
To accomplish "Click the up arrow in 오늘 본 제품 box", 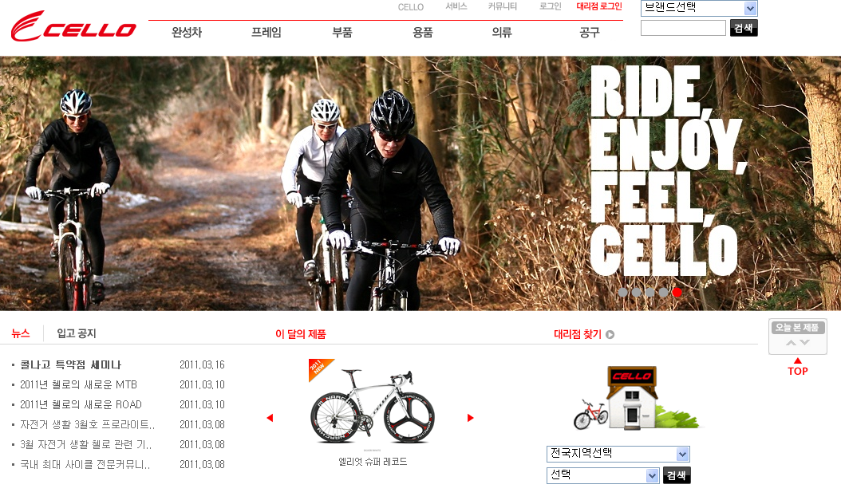I will pyautogui.click(x=791, y=343).
